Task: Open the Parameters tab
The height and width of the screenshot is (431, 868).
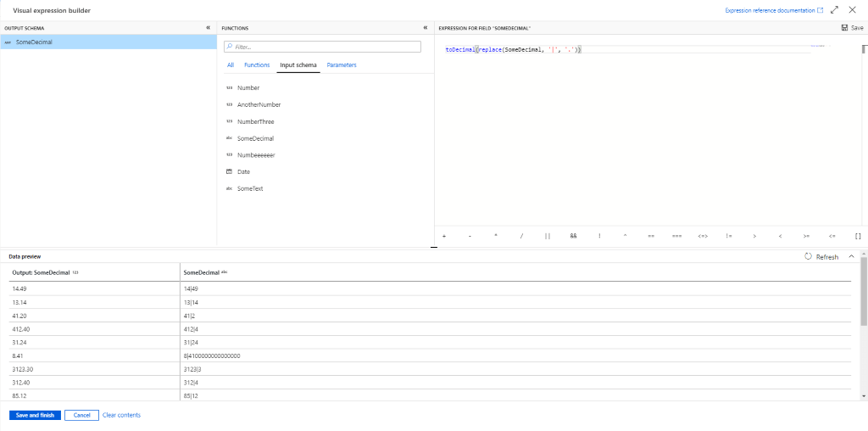Action: point(342,65)
